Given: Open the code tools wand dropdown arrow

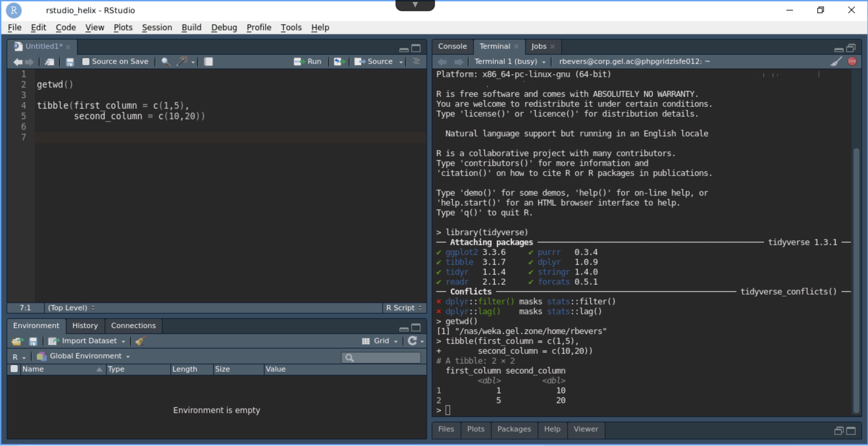Looking at the screenshot, I should tap(193, 62).
